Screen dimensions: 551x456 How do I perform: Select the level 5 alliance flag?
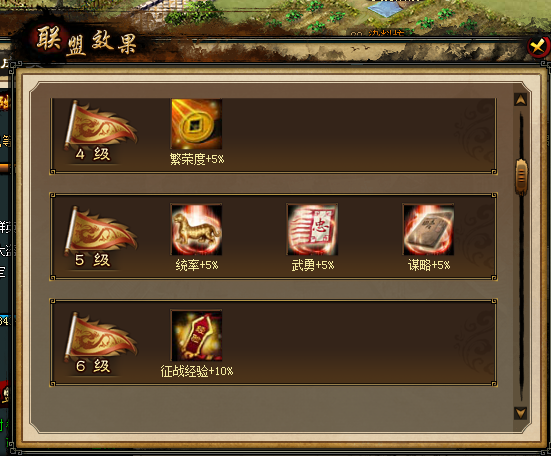[x=100, y=231]
